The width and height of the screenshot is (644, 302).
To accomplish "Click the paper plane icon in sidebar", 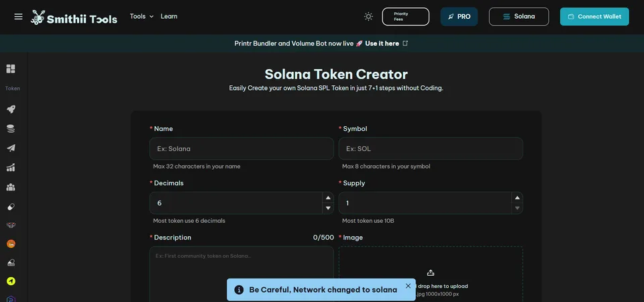I will click(x=11, y=148).
